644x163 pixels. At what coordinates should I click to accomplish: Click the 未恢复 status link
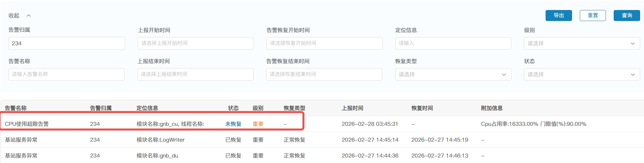(x=233, y=124)
